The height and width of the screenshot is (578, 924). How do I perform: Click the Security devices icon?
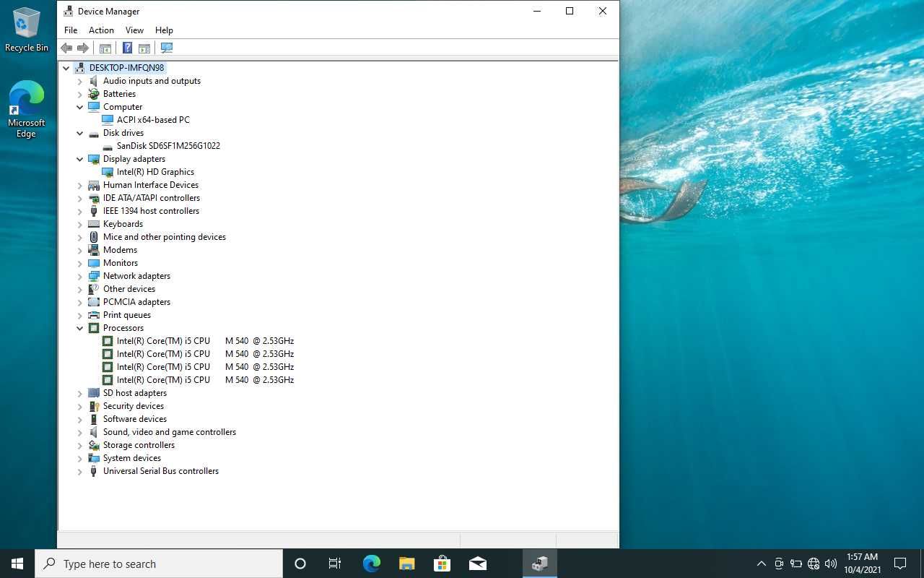(x=94, y=406)
